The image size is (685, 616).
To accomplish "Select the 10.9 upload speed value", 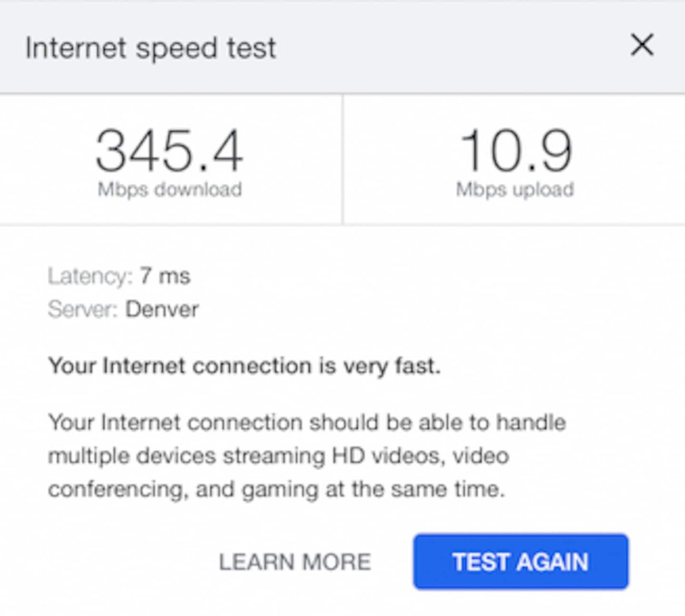I will click(515, 151).
